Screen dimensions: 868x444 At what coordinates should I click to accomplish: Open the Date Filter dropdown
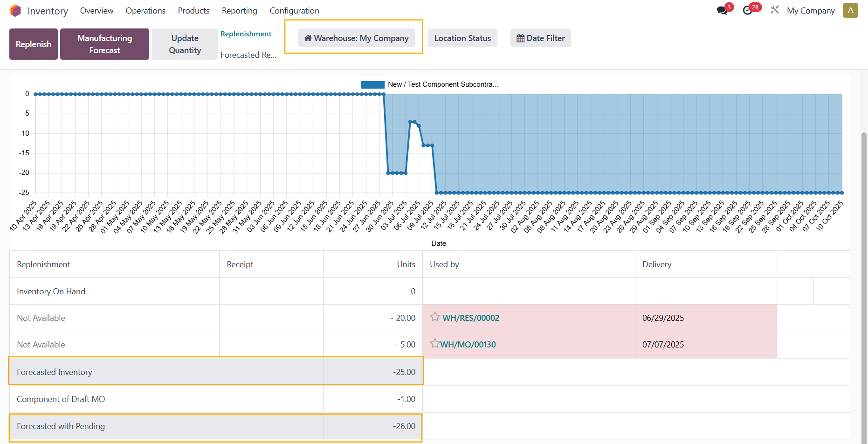tap(540, 38)
